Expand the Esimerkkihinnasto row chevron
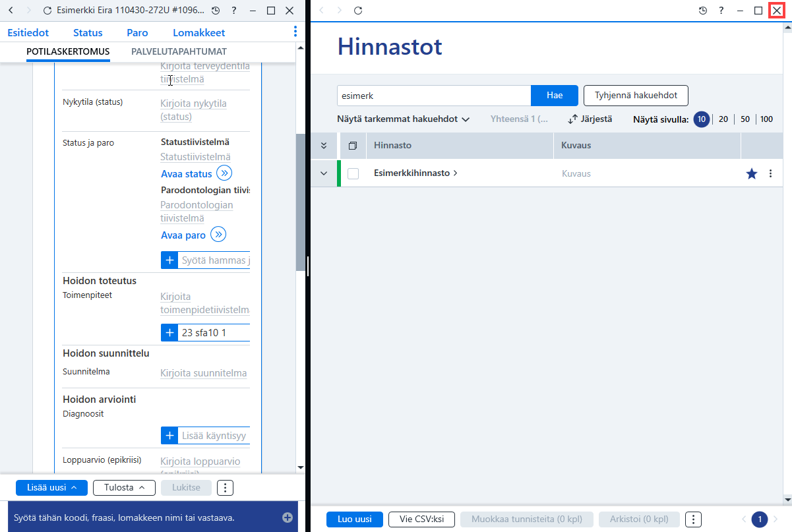The width and height of the screenshot is (792, 532). tap(324, 173)
